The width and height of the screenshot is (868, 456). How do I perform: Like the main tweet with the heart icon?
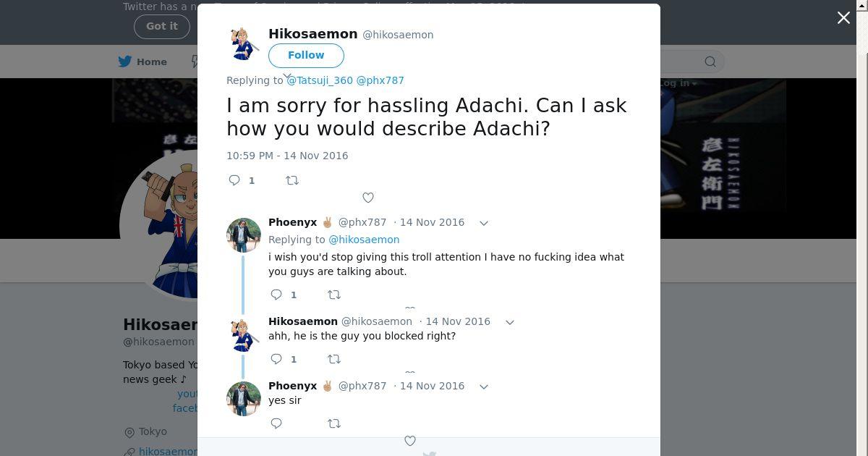tap(368, 198)
